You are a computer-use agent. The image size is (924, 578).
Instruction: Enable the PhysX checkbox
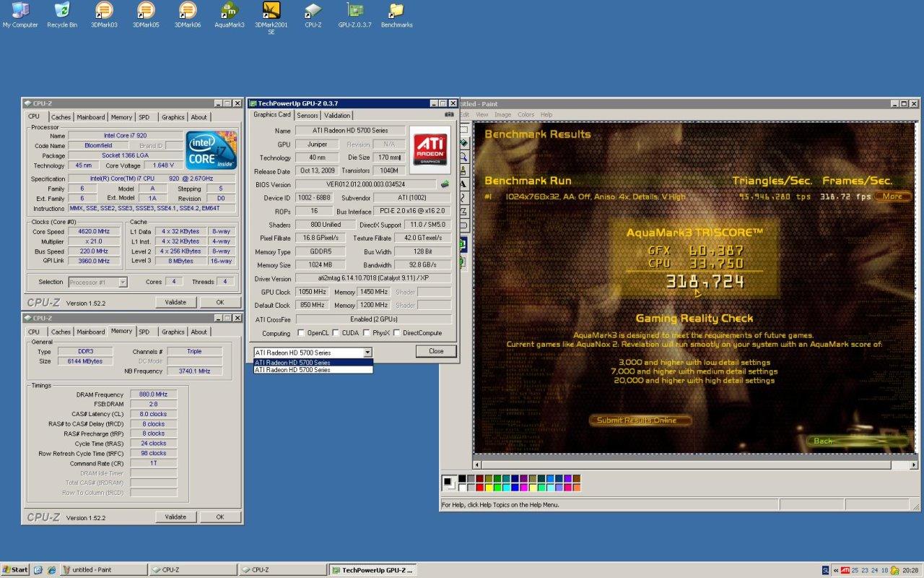pos(365,333)
